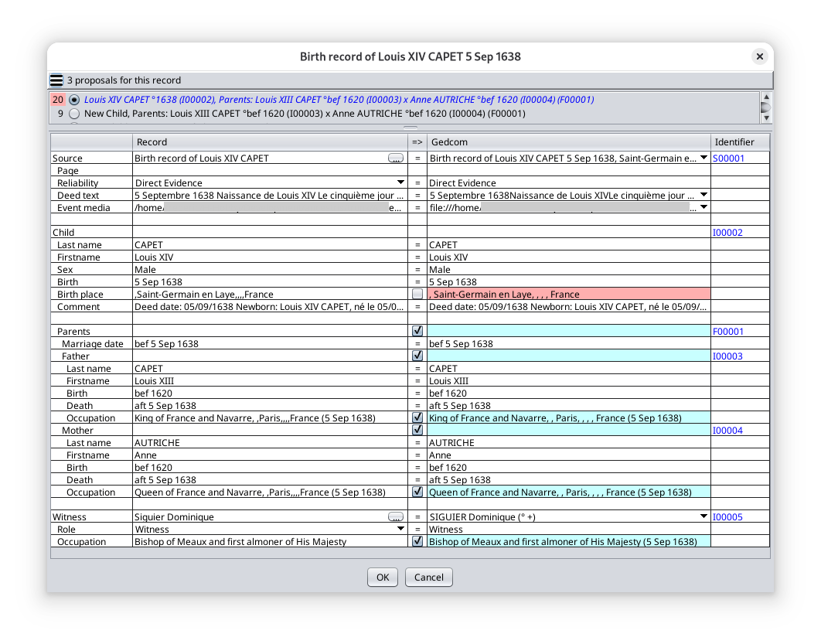Click the Birth 5 Sep 1638 record cell
The width and height of the screenshot is (821, 644).
(x=270, y=281)
